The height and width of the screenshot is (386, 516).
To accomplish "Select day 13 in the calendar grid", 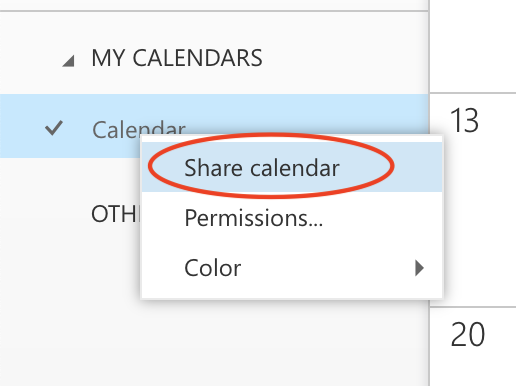I will point(464,121).
